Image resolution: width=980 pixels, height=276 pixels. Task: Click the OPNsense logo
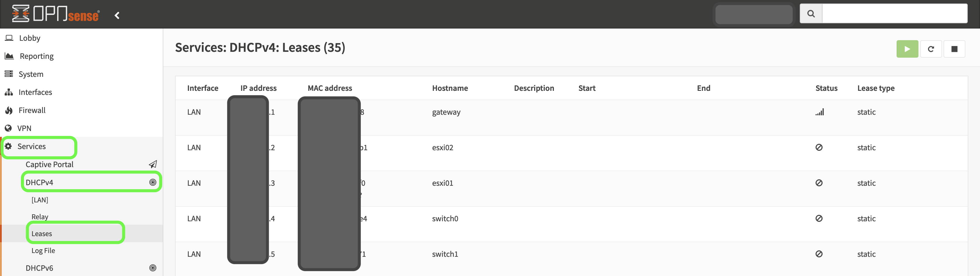[x=56, y=14]
